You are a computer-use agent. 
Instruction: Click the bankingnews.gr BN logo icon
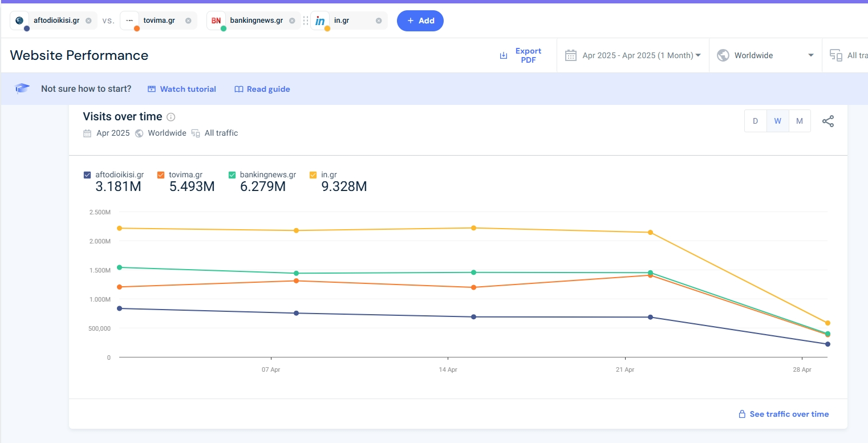pyautogui.click(x=216, y=21)
